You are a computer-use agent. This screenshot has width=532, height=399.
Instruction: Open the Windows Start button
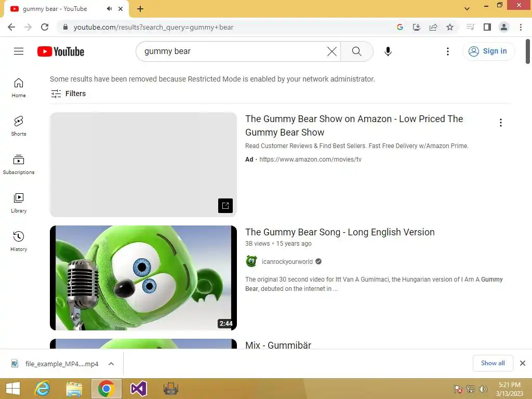click(13, 389)
